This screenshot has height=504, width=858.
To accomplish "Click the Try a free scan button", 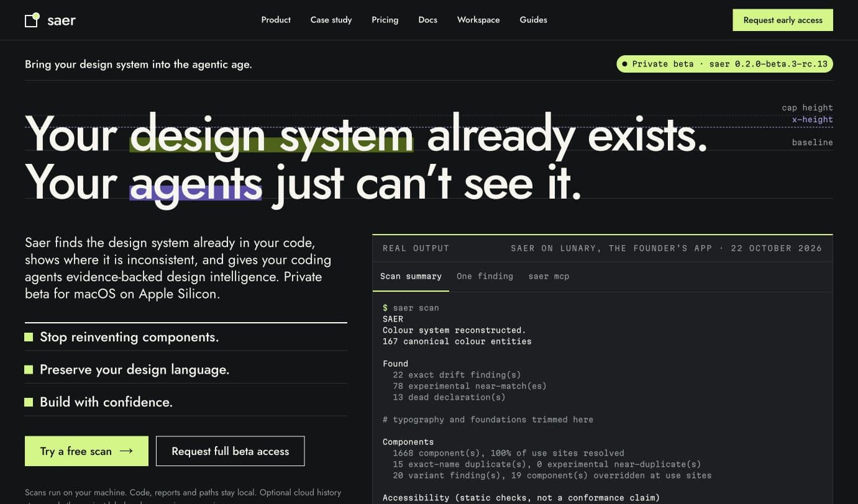I will tap(86, 451).
